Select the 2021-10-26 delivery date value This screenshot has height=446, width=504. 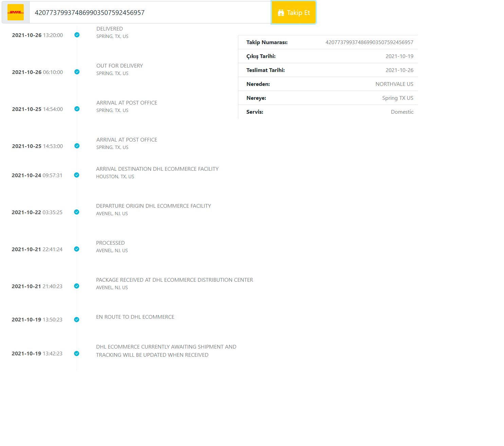click(399, 70)
